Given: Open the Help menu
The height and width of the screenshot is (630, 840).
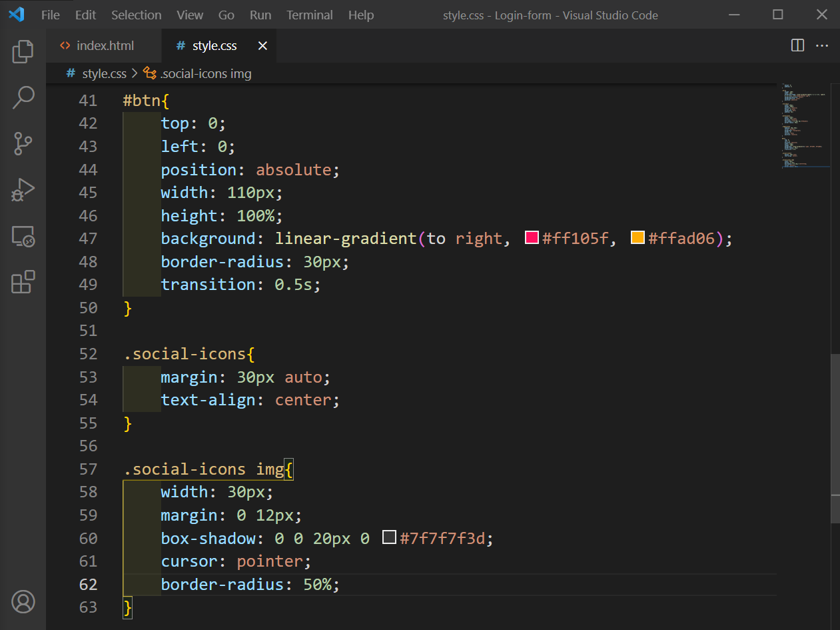Looking at the screenshot, I should coord(361,15).
